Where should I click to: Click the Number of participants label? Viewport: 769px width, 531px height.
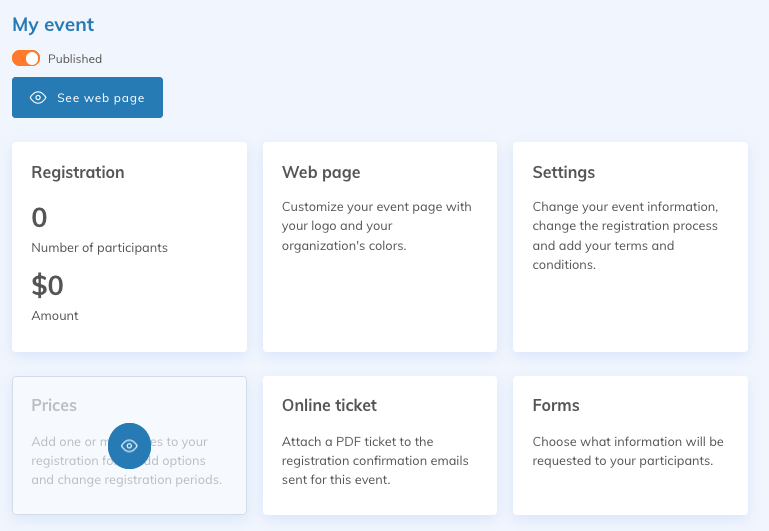pos(99,247)
